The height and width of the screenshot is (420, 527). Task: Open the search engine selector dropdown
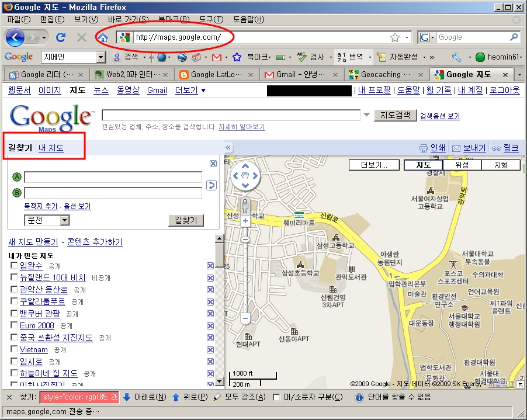tap(427, 37)
